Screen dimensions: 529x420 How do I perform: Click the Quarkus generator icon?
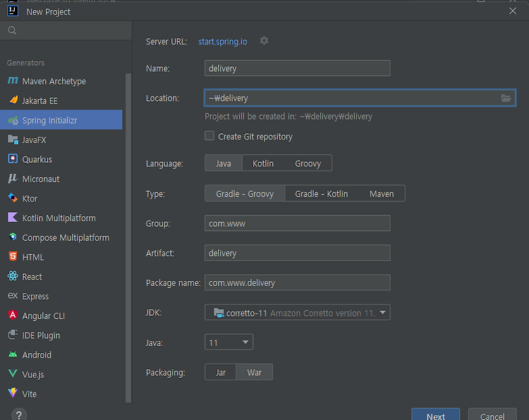(x=13, y=159)
